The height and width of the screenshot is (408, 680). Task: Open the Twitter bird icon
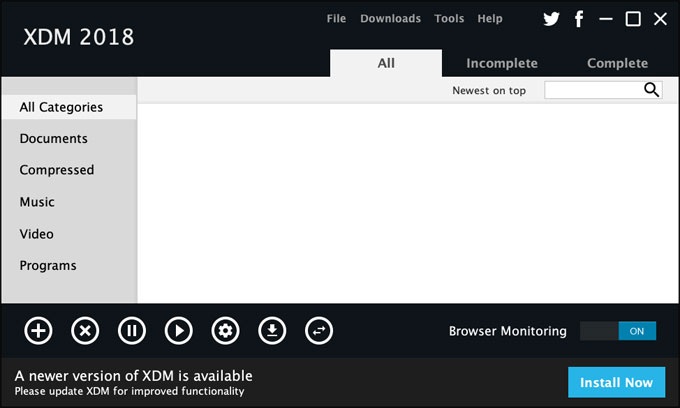(551, 19)
